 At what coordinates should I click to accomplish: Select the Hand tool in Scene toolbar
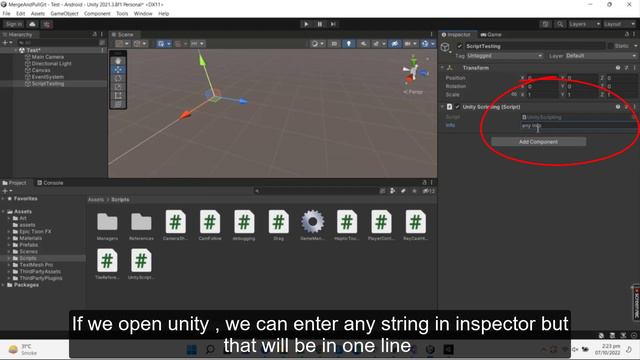point(118,60)
